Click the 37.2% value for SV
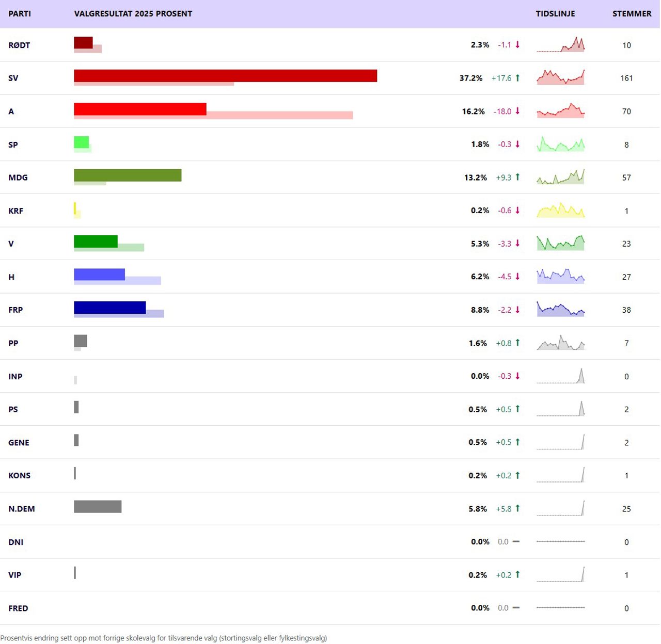The height and width of the screenshot is (644, 661). click(x=471, y=78)
